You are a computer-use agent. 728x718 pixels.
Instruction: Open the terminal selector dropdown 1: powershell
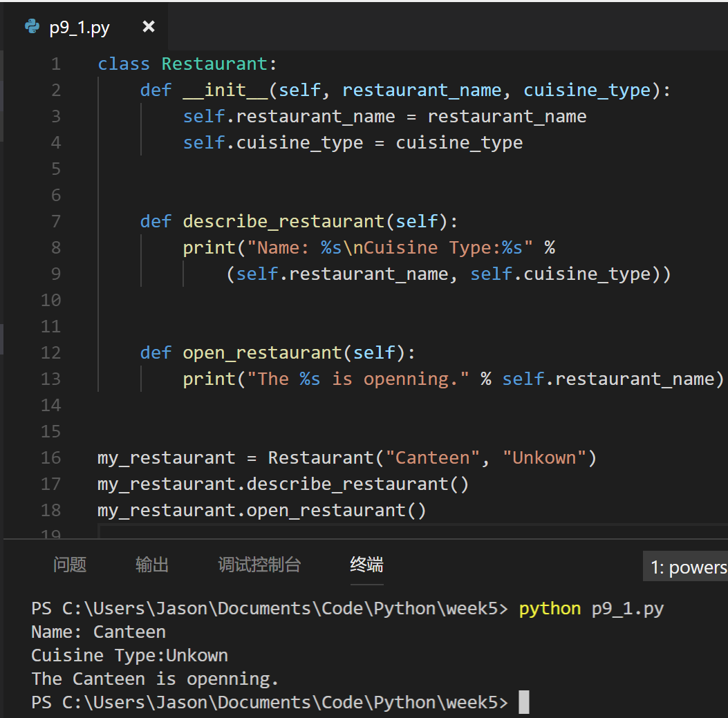point(685,567)
